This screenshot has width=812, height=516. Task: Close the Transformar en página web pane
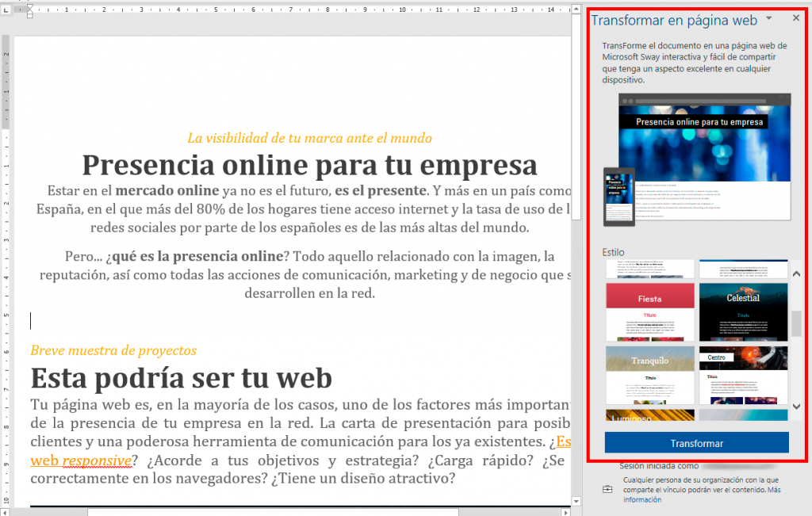click(796, 18)
